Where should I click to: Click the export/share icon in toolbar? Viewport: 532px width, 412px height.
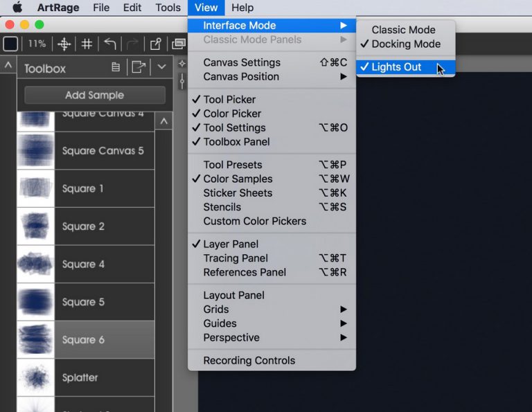pos(156,44)
